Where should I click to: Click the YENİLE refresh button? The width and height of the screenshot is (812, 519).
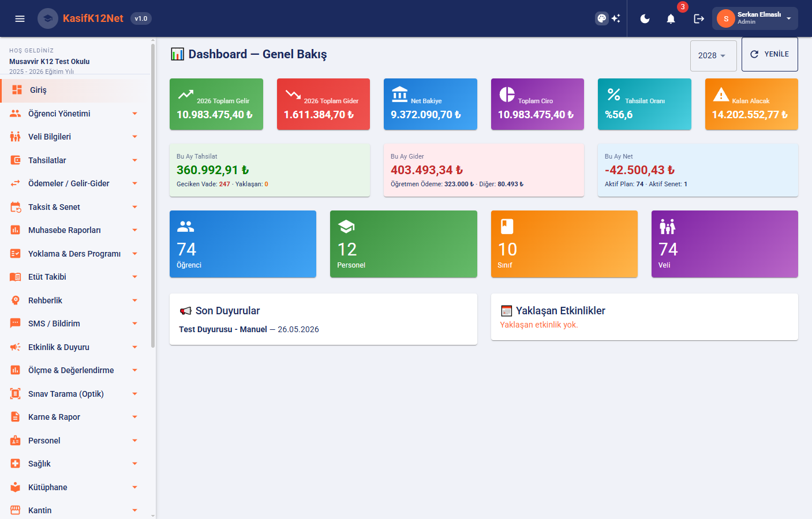pos(770,54)
